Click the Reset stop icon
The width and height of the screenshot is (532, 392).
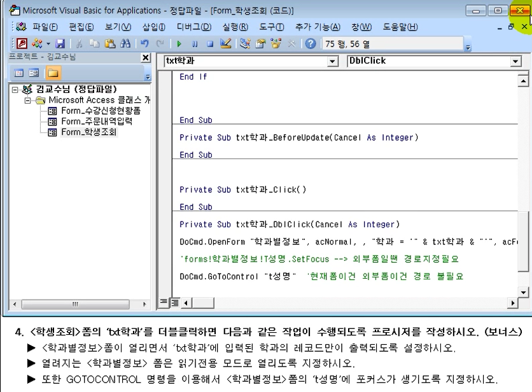pos(210,44)
